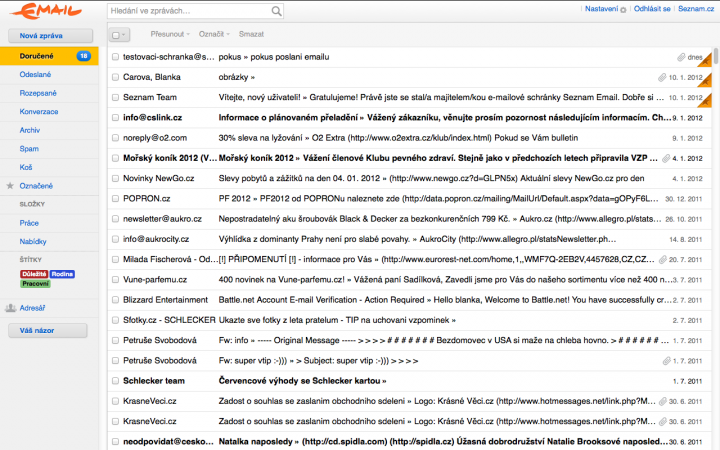
Task: Open the Seznam.cz link
Action: click(696, 9)
